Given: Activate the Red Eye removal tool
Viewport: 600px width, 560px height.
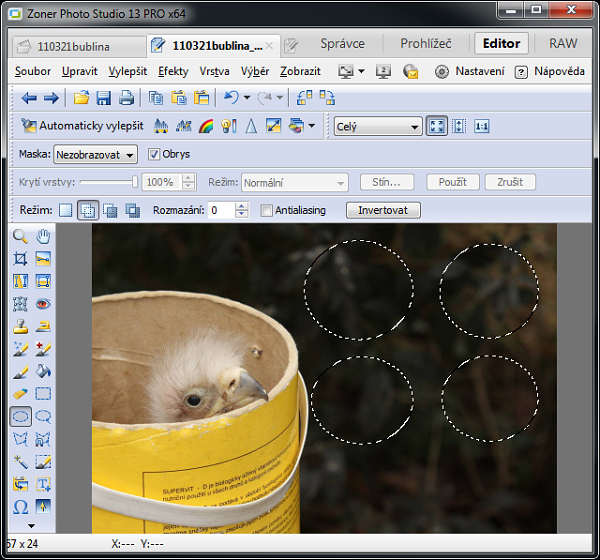Looking at the screenshot, I should 43,304.
